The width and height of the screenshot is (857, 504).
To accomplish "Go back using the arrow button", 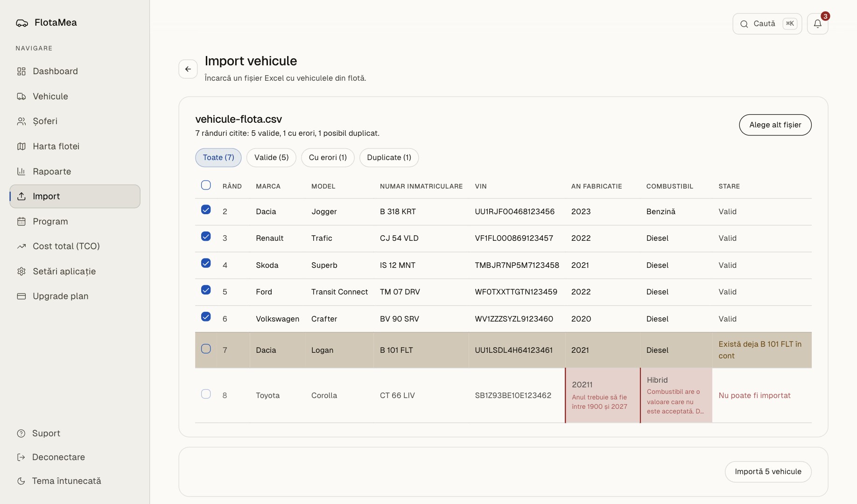I will pos(188,69).
